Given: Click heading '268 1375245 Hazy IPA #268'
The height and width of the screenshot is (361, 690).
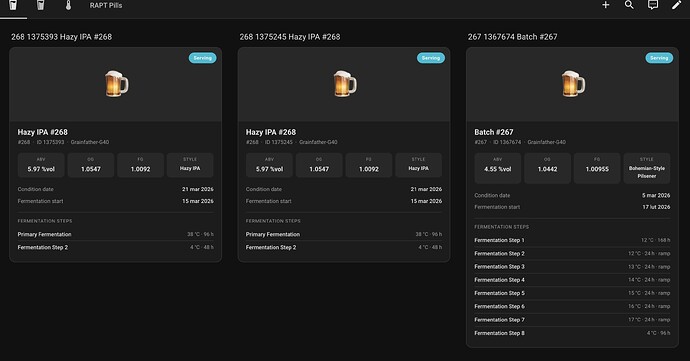Looking at the screenshot, I should (290, 37).
